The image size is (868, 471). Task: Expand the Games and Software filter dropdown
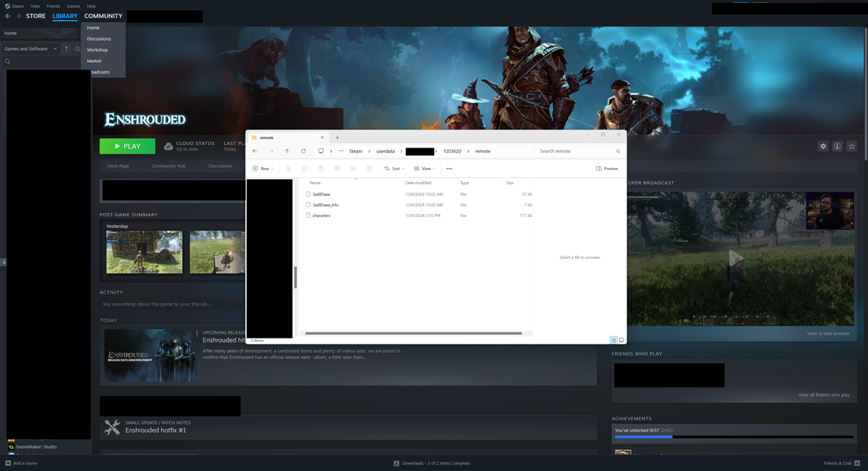[55, 49]
